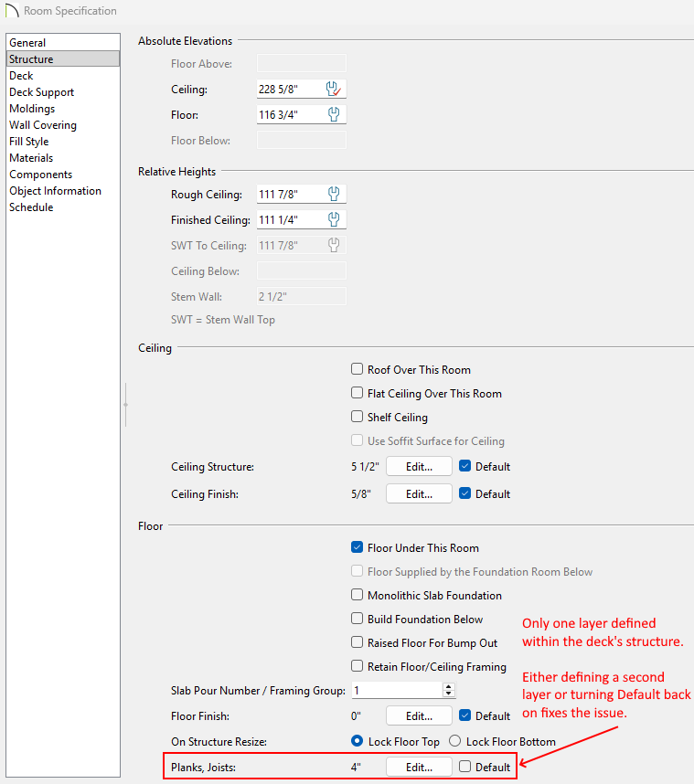Screen dimensions: 694x784
Task: Click the wrench icon next to Finished Ceiling
Action: 335,220
